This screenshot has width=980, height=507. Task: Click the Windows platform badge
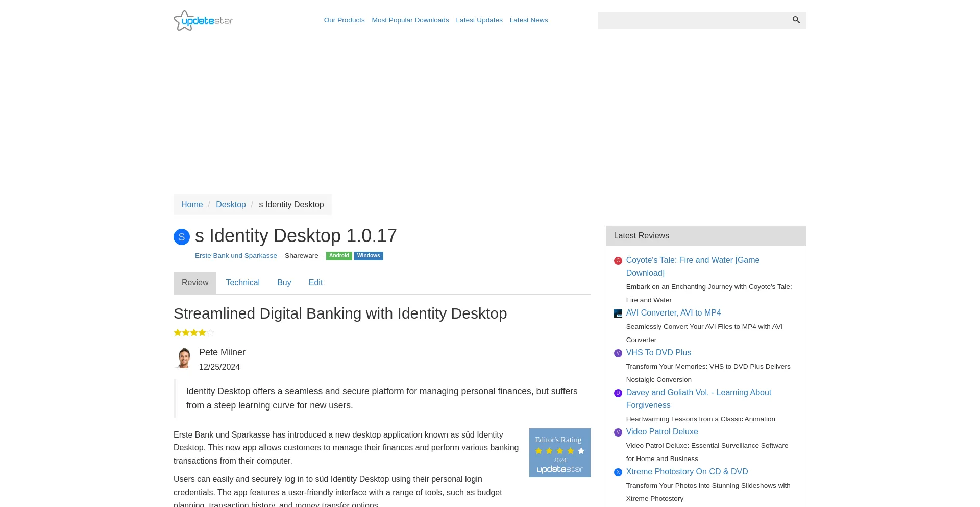(x=369, y=256)
